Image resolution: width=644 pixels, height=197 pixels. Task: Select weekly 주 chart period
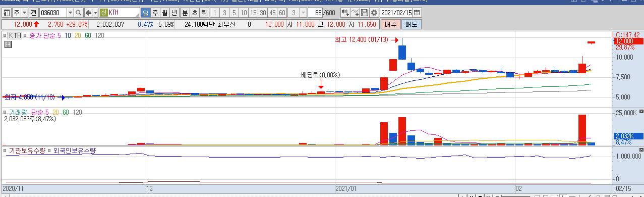(x=155, y=13)
